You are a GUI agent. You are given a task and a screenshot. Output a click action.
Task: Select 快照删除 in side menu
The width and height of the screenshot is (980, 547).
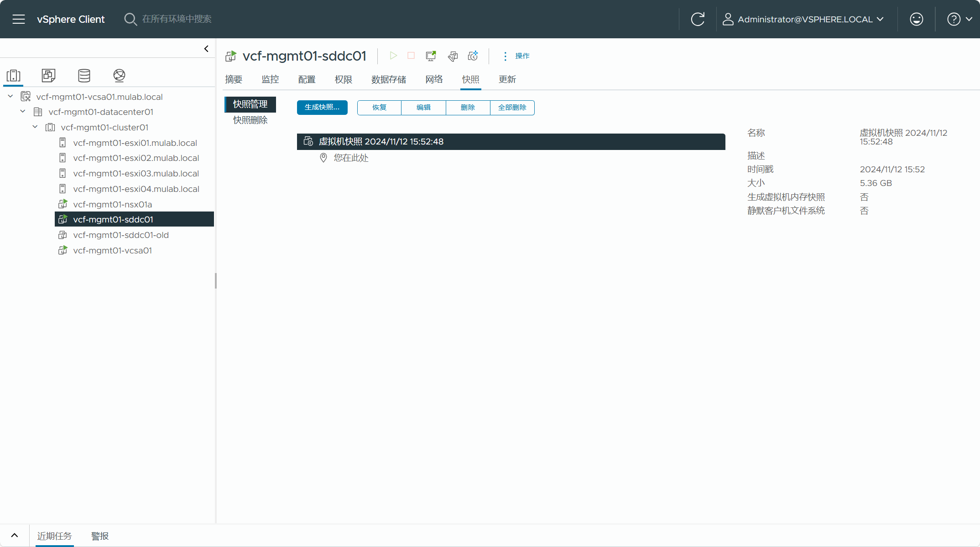coord(250,120)
